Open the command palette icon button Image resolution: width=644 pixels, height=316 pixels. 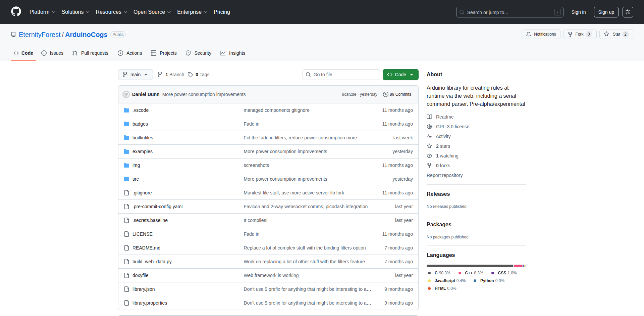pos(628,12)
